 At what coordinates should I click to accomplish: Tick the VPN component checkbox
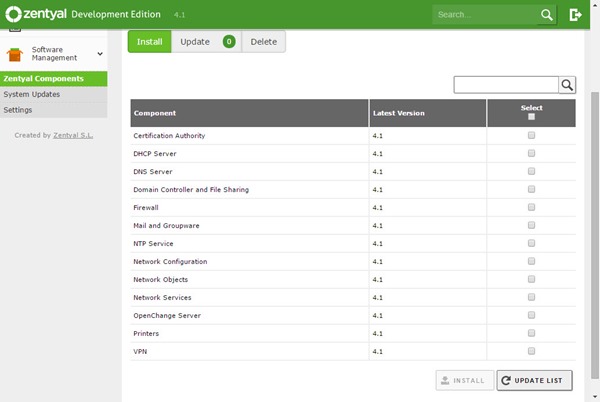point(531,351)
